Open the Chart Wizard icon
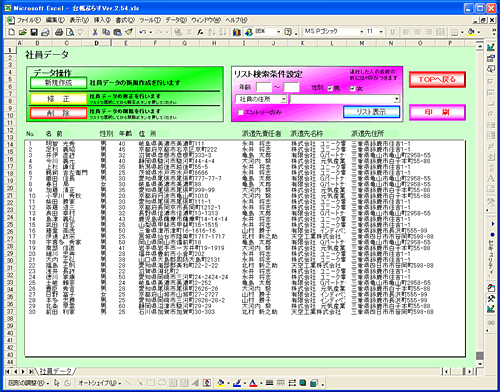Image resolution: width=500 pixels, height=392 pixels. (237, 32)
